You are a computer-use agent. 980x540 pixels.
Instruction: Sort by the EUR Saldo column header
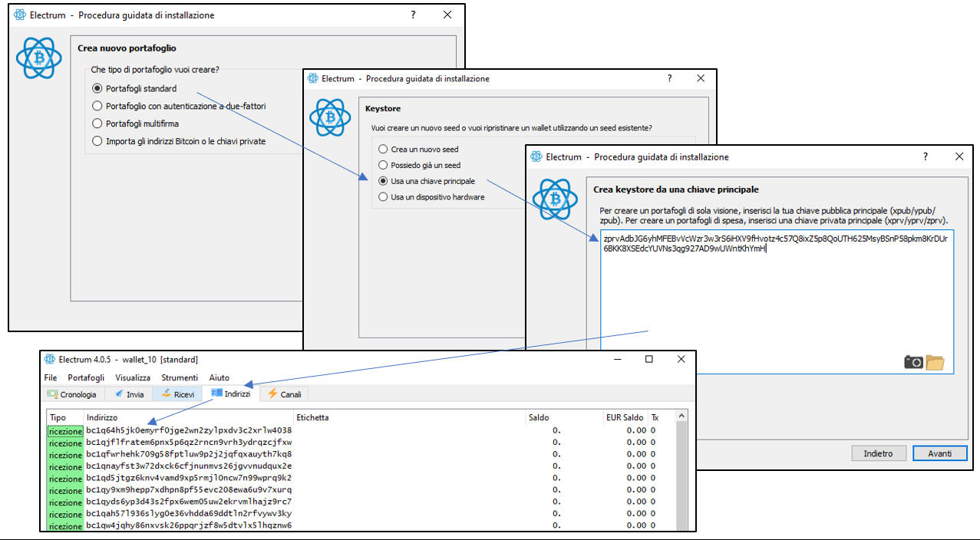[625, 417]
